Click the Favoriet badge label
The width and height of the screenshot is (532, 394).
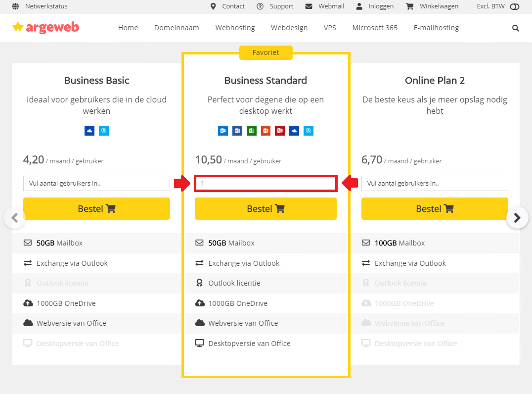click(x=266, y=52)
